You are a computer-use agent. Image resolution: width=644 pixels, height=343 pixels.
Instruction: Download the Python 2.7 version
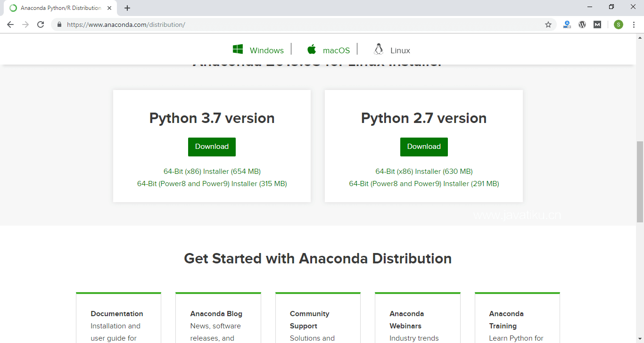point(424,147)
